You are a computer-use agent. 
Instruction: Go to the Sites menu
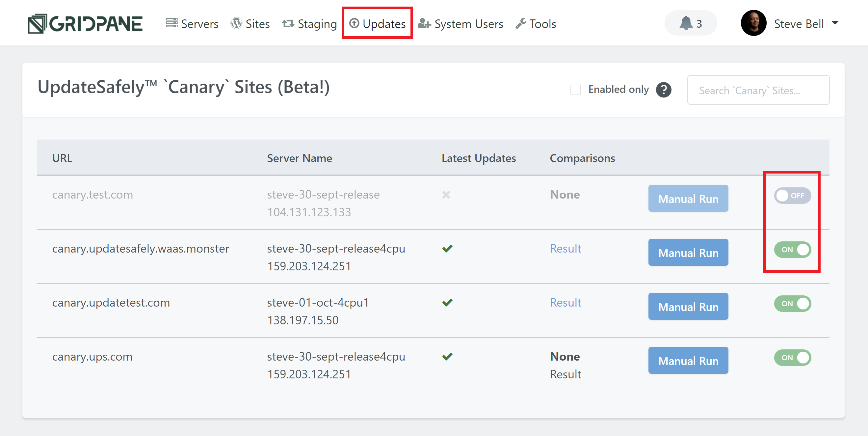click(x=250, y=24)
